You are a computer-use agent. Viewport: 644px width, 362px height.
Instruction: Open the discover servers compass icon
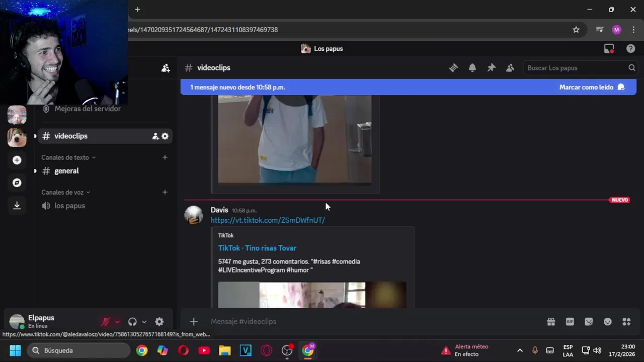point(17,183)
